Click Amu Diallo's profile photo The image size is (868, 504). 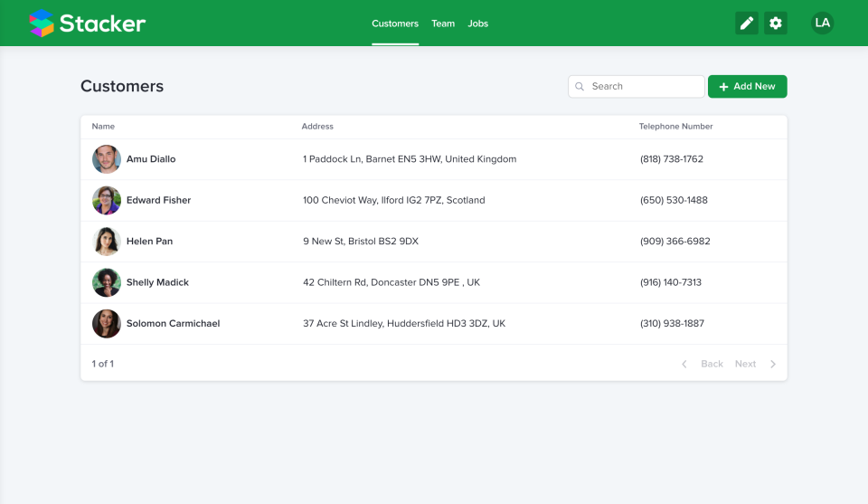click(x=107, y=159)
